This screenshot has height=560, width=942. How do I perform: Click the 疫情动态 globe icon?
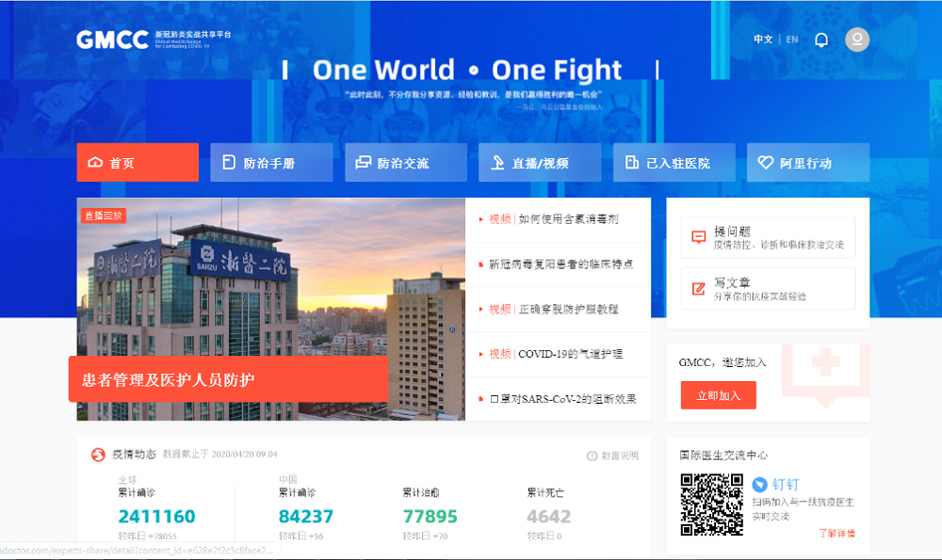pos(98,455)
